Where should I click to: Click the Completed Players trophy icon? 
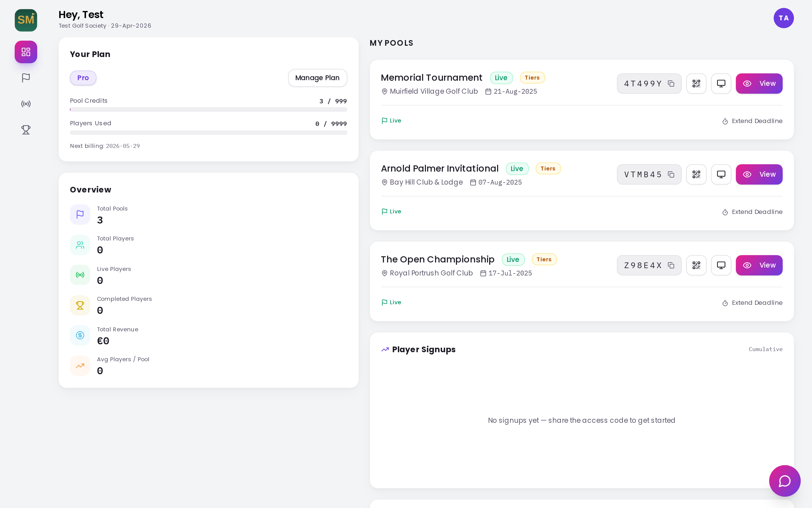pos(80,305)
